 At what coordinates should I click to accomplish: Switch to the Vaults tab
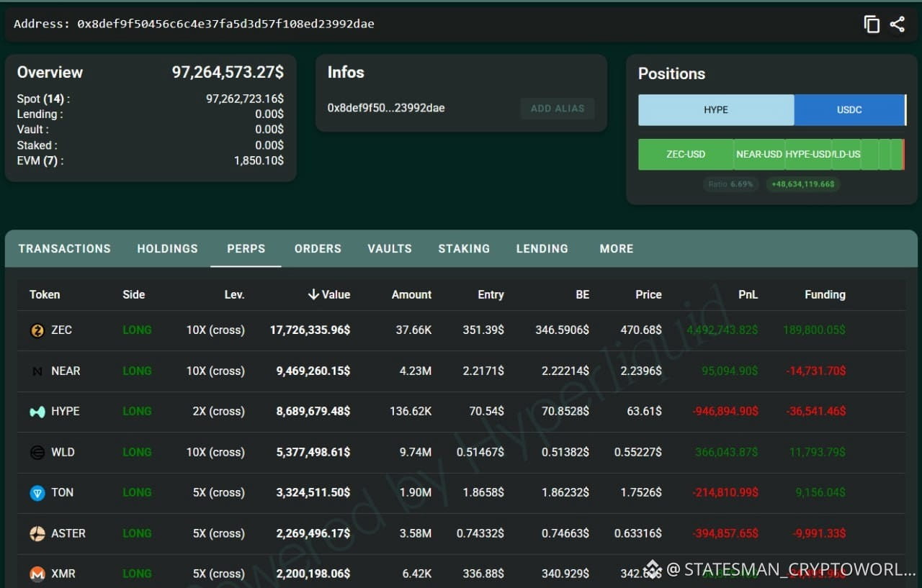pos(390,248)
